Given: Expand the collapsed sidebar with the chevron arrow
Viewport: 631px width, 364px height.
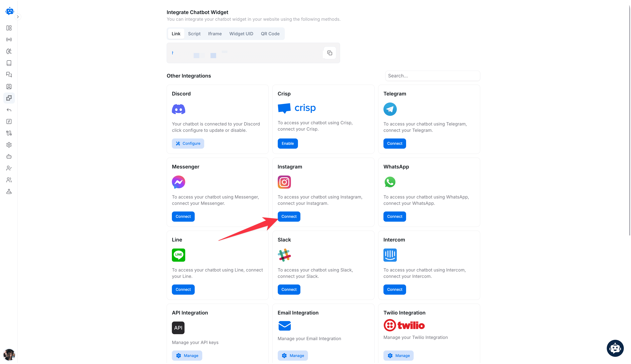Looking at the screenshot, I should tap(18, 16).
